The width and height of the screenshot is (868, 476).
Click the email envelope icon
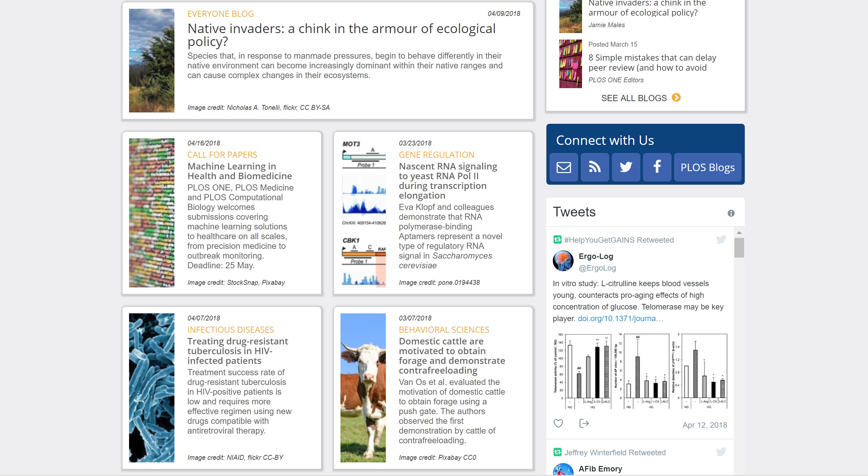click(564, 167)
